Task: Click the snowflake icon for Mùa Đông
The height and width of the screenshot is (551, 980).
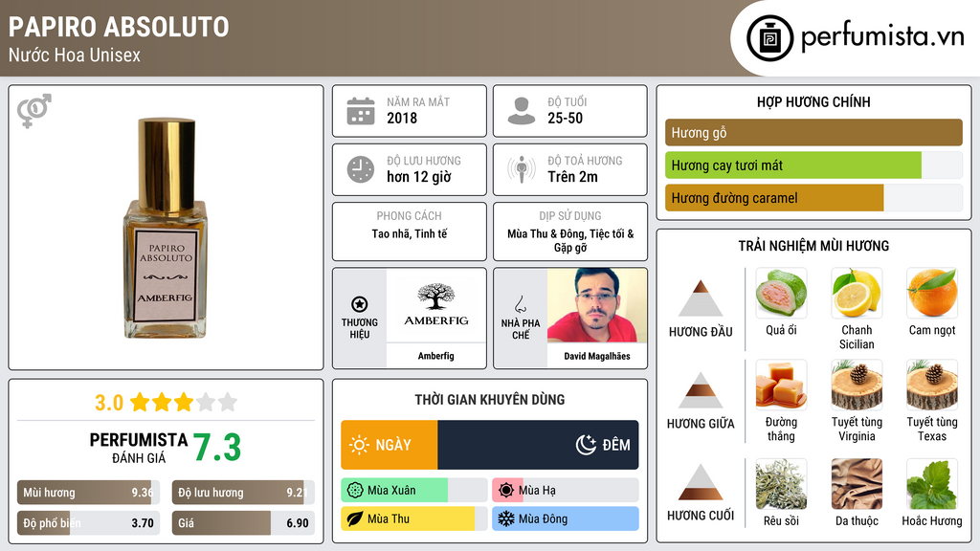Action: (506, 518)
